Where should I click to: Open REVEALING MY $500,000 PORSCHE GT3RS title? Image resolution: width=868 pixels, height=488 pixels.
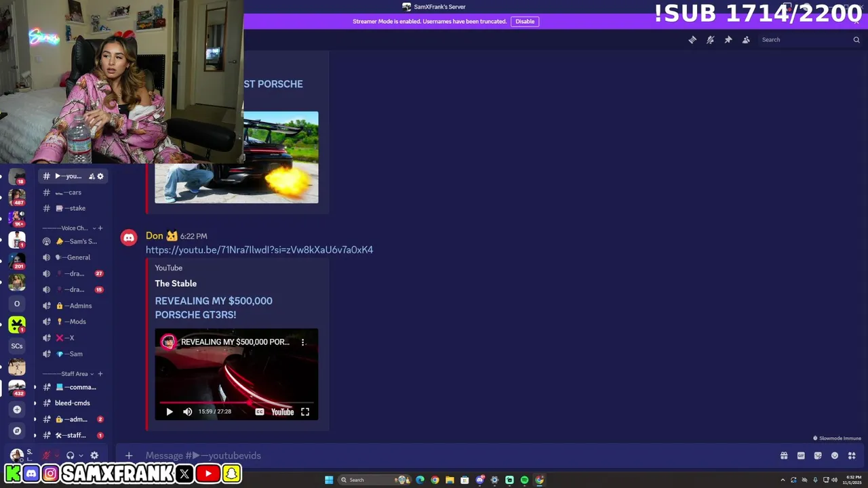pos(214,308)
